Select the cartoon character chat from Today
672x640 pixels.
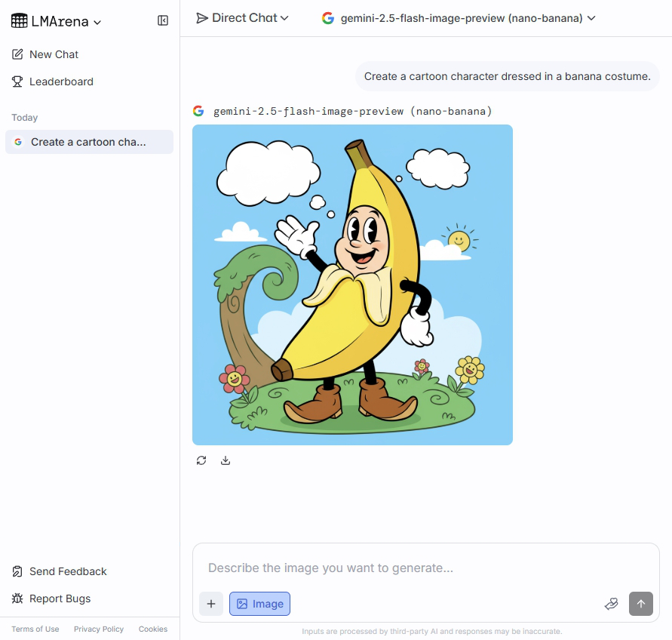tap(89, 142)
